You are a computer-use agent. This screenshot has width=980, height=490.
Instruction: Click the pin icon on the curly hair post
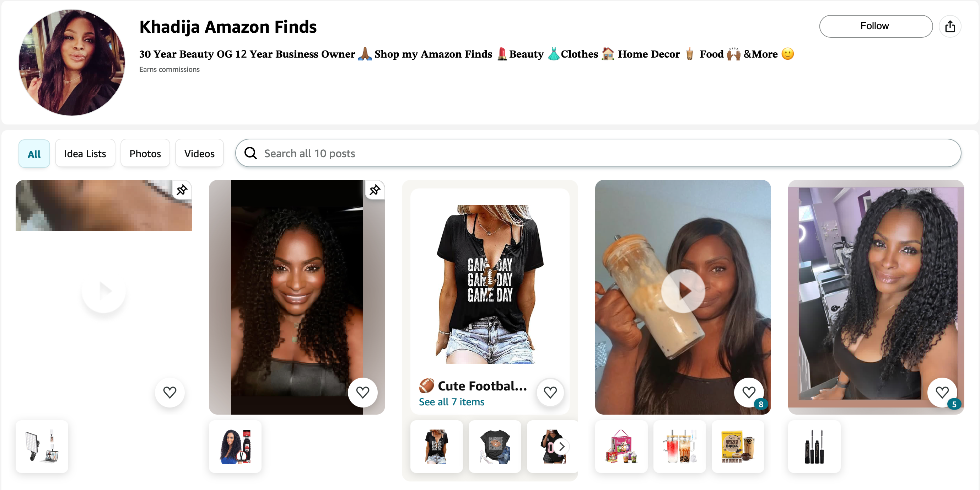(375, 190)
